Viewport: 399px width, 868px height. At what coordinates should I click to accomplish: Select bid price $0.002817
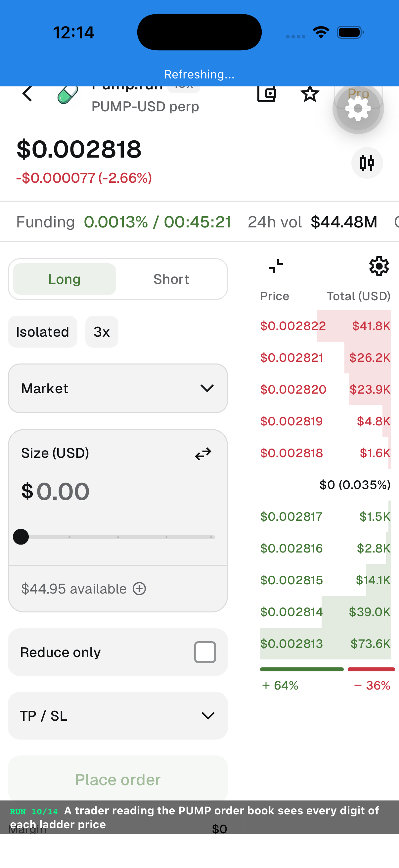tap(291, 516)
